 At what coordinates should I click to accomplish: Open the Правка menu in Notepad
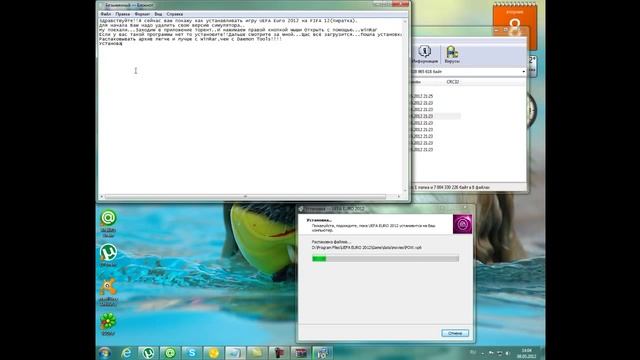point(122,14)
